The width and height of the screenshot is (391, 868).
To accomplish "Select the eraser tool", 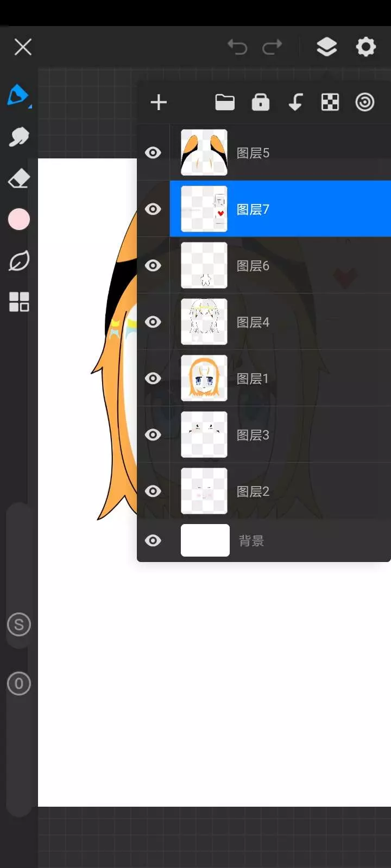I will point(19,178).
